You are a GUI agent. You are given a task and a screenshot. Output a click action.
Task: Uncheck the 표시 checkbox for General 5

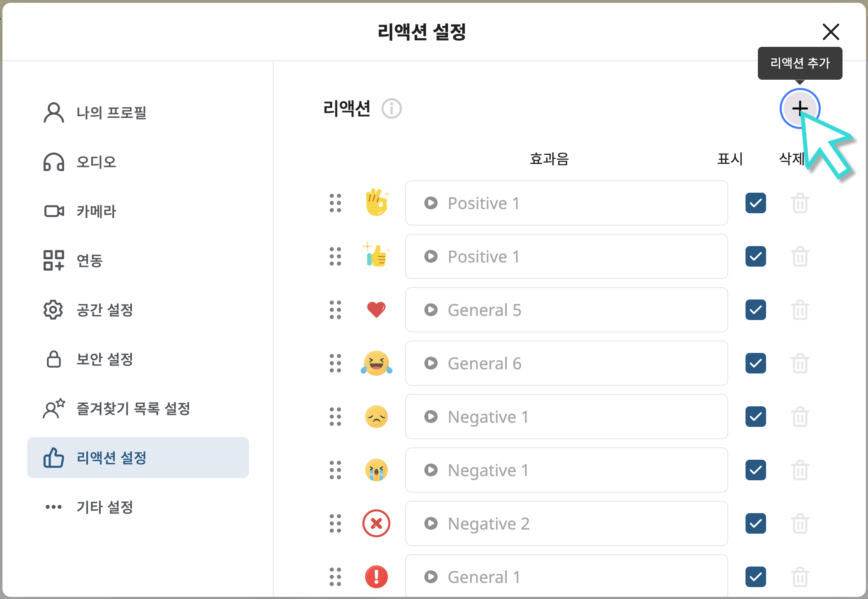click(x=755, y=310)
